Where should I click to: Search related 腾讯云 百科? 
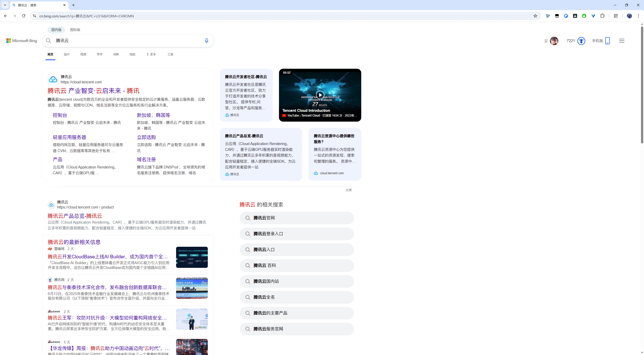[x=297, y=266]
